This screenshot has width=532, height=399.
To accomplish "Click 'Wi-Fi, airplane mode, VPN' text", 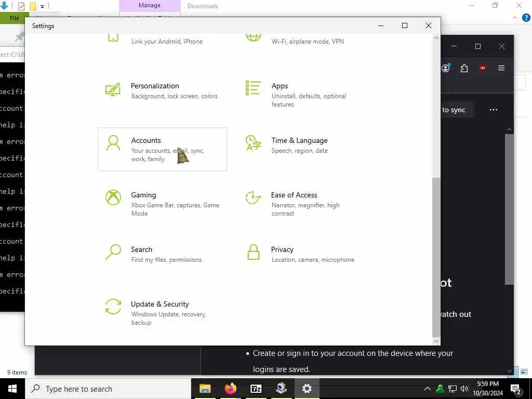I will [x=308, y=42].
